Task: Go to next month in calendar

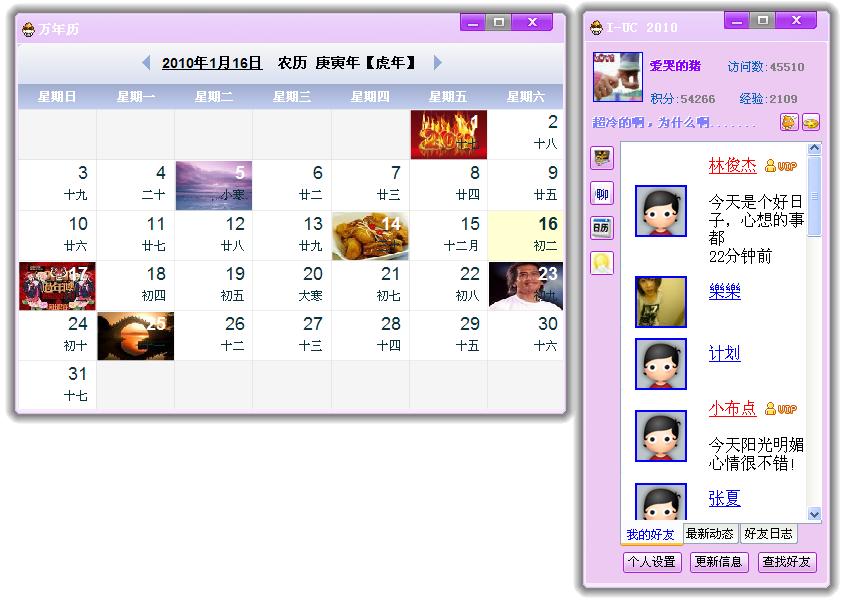Action: pyautogui.click(x=438, y=62)
